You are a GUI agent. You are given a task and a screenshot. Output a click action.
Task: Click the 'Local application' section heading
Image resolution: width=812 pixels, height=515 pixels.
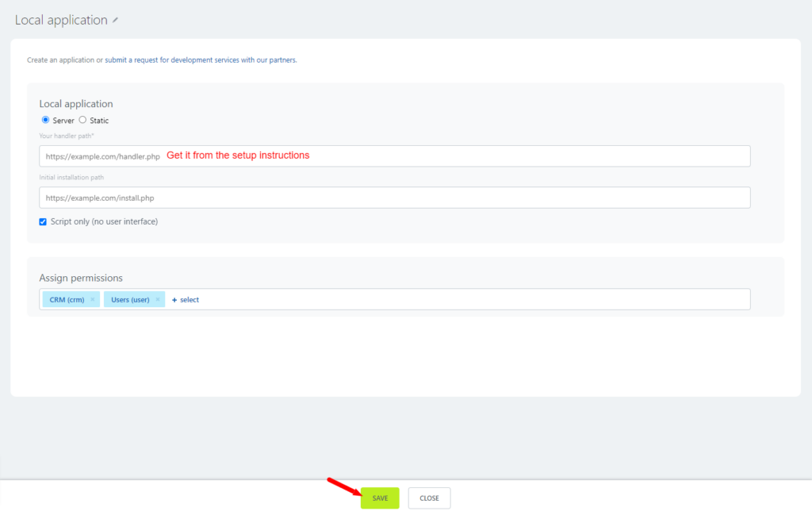76,104
